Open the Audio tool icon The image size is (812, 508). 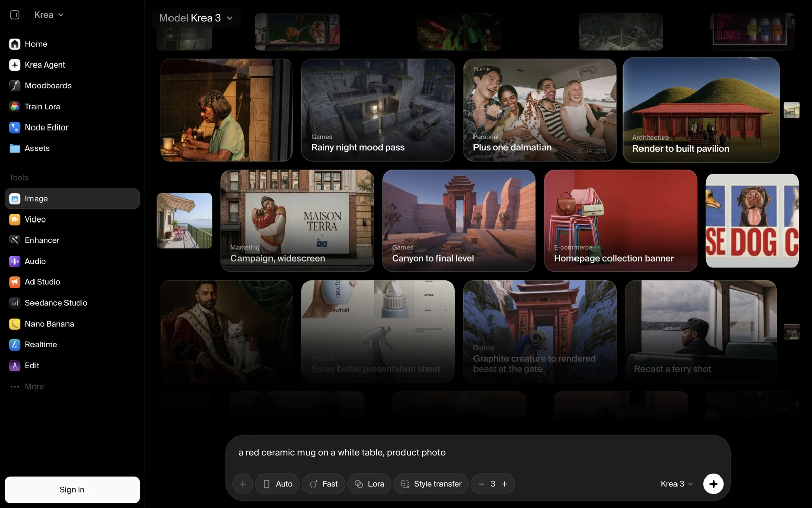(x=15, y=261)
